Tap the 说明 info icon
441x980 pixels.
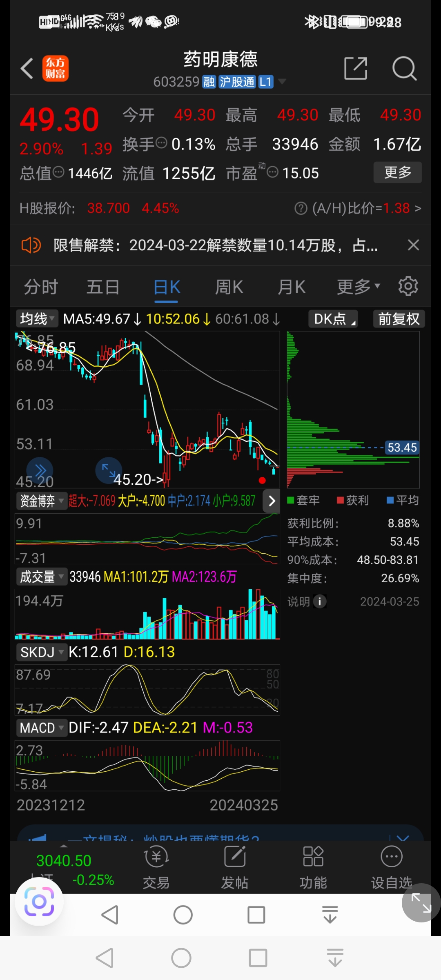point(320,601)
